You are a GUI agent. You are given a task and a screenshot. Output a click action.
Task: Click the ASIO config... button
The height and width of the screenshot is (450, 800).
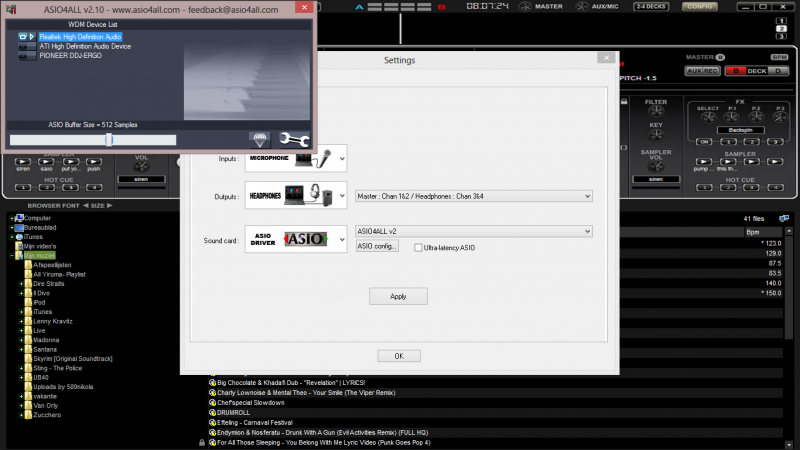[377, 246]
